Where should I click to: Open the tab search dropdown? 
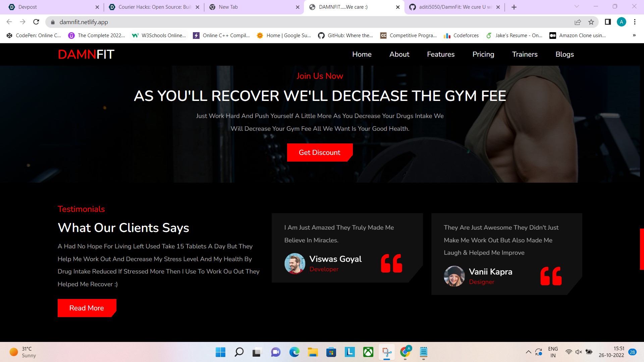[x=576, y=7]
